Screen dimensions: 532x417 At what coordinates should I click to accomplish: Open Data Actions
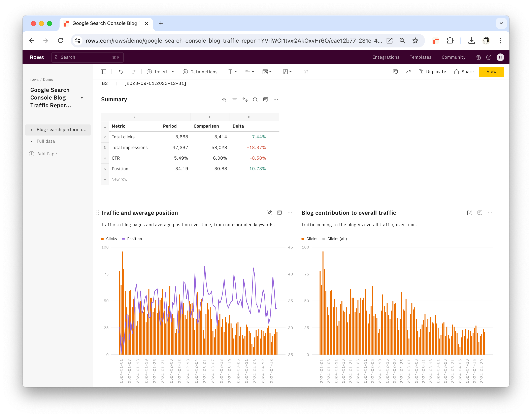200,72
